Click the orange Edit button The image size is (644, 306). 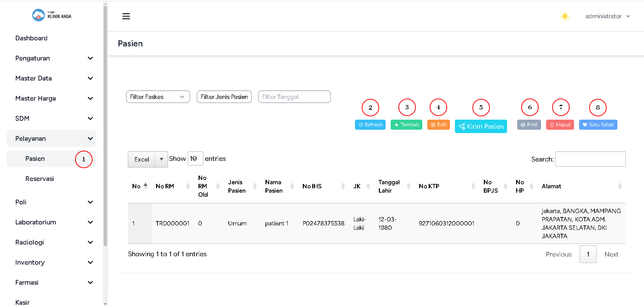coord(438,125)
